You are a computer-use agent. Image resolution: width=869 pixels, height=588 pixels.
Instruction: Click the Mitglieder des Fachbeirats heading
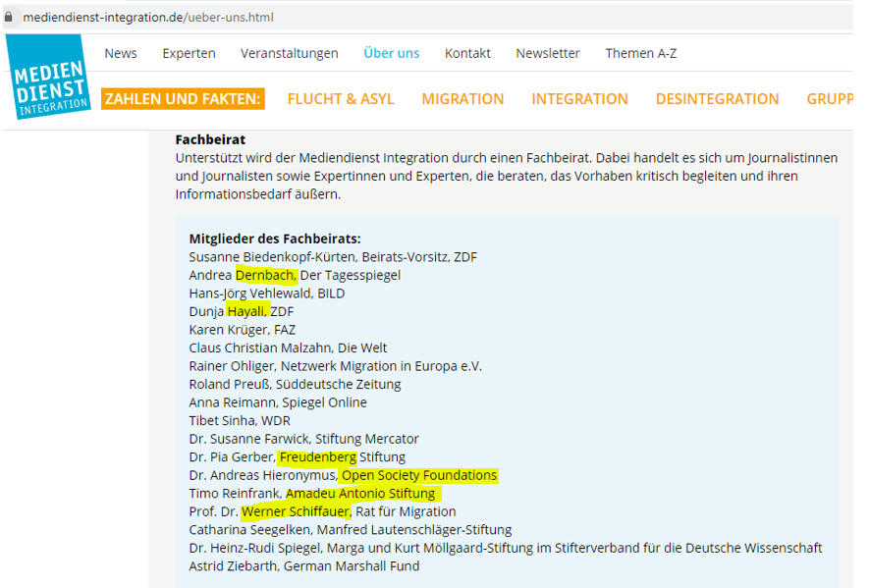(x=275, y=239)
